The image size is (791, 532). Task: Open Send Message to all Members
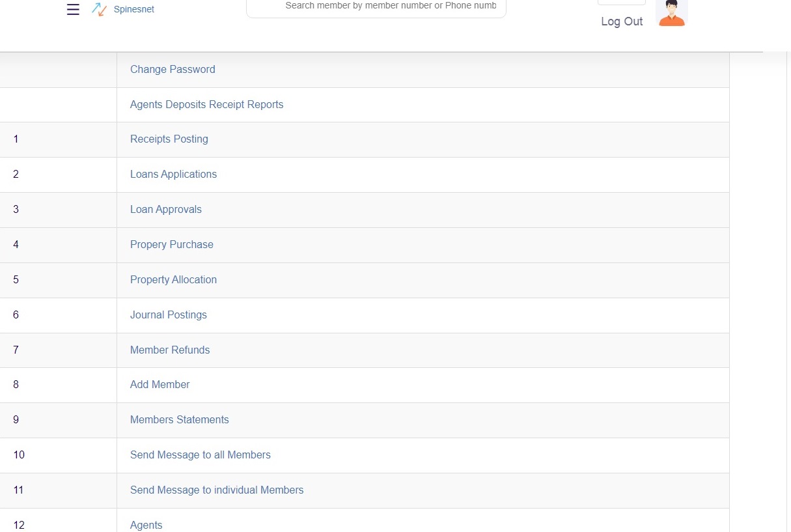200,455
